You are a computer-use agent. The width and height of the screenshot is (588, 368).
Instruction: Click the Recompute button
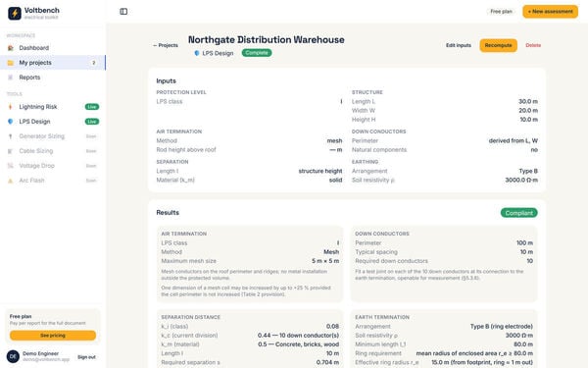pyautogui.click(x=498, y=45)
